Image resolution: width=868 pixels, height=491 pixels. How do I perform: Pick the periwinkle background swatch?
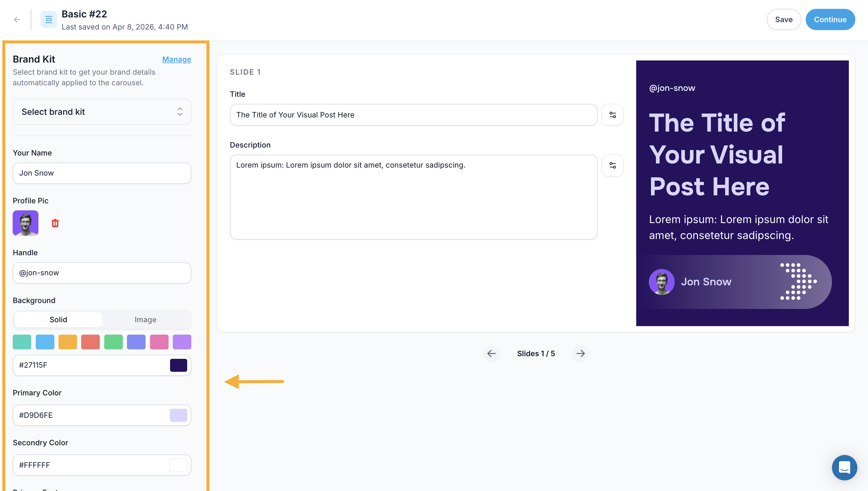[136, 342]
